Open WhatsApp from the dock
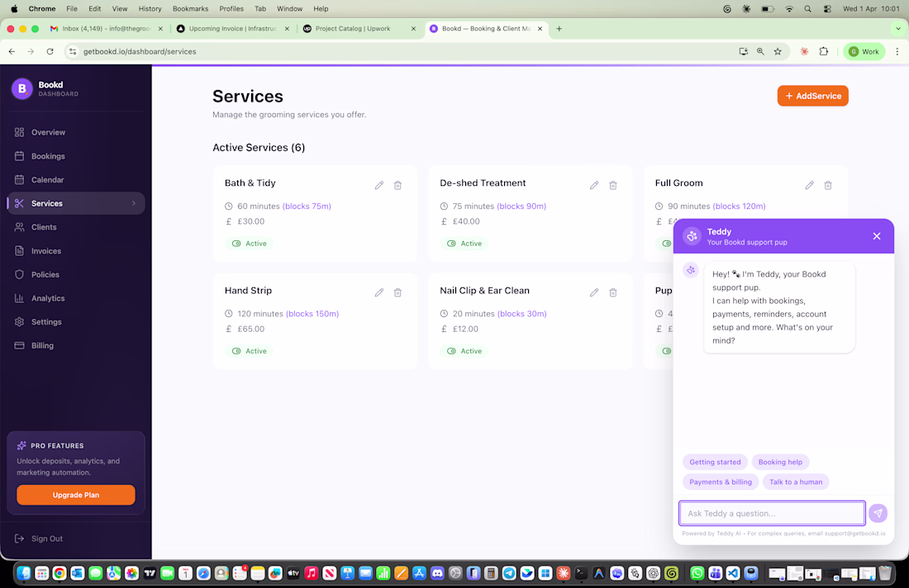The width and height of the screenshot is (909, 588). (697, 573)
